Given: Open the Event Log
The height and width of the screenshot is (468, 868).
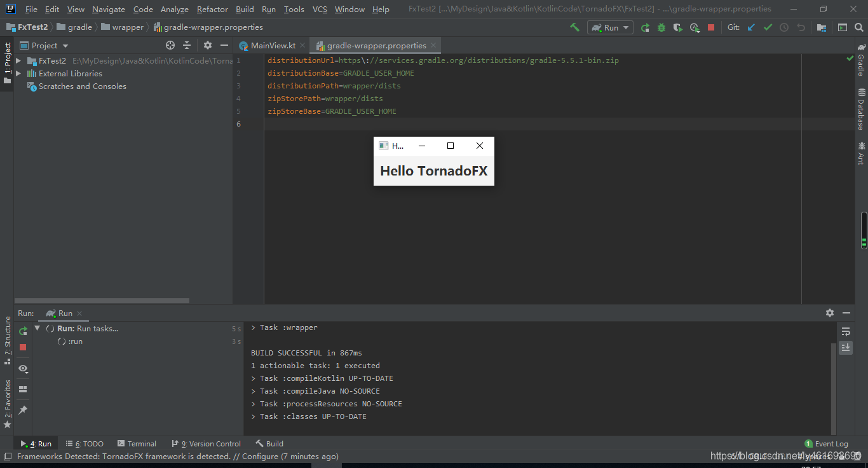Looking at the screenshot, I should point(826,444).
